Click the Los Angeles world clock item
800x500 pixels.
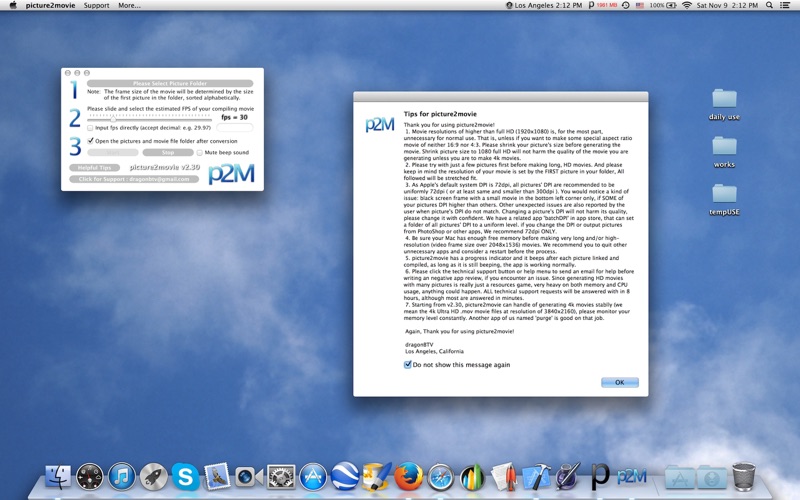point(544,5)
